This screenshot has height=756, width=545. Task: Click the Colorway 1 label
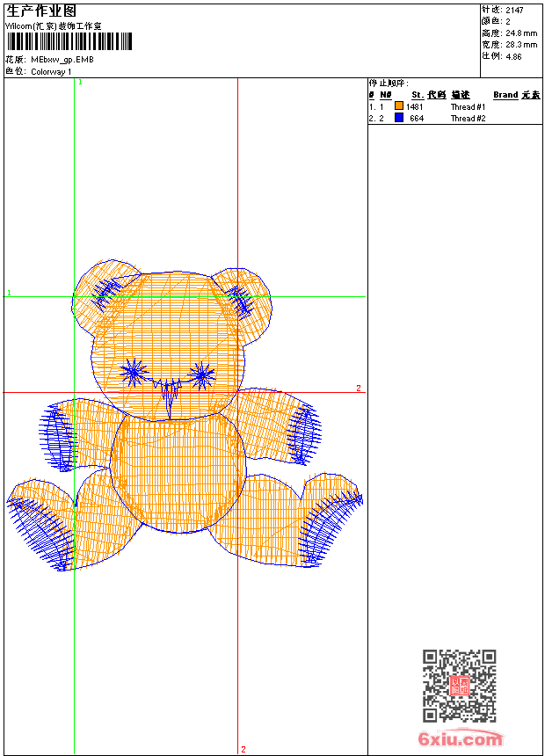coord(51,71)
